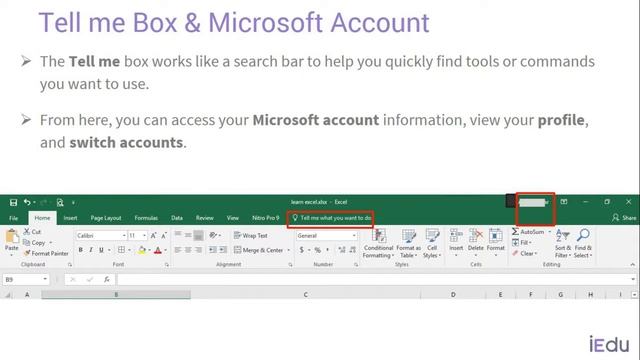Open Sort & Filter menu
640x360 pixels.
click(562, 244)
